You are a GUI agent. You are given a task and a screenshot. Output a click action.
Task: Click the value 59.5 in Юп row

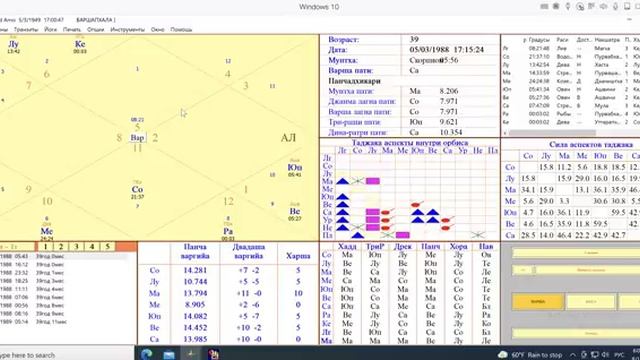coord(618,212)
